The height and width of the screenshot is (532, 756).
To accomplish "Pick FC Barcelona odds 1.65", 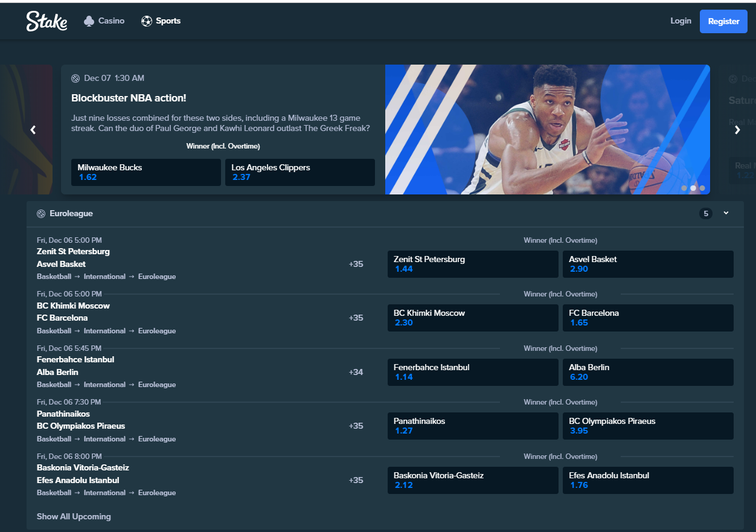I will 647,318.
